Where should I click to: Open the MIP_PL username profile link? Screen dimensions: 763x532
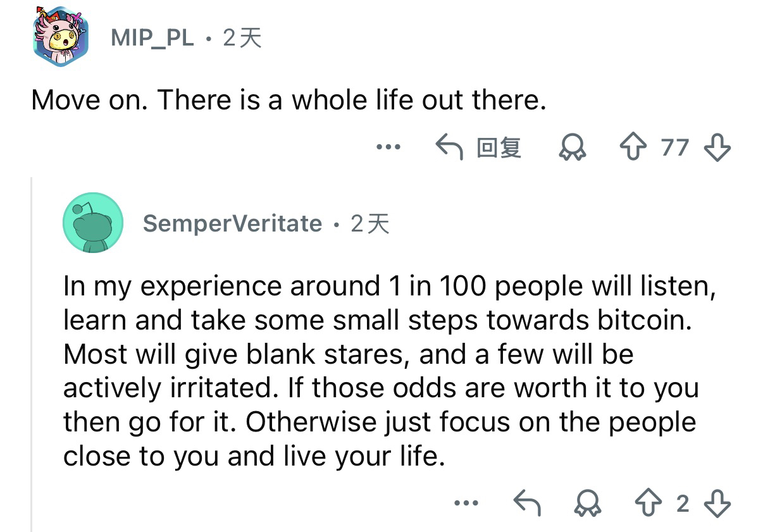click(x=152, y=39)
